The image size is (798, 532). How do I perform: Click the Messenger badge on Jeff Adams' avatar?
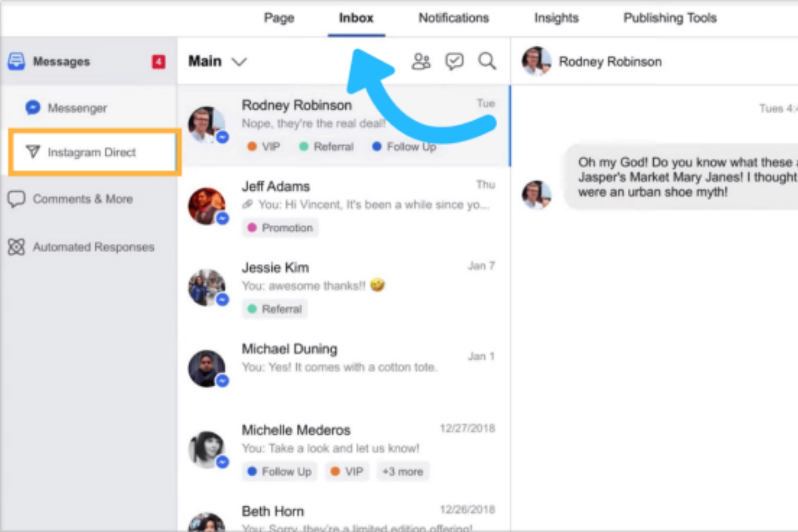(x=222, y=218)
